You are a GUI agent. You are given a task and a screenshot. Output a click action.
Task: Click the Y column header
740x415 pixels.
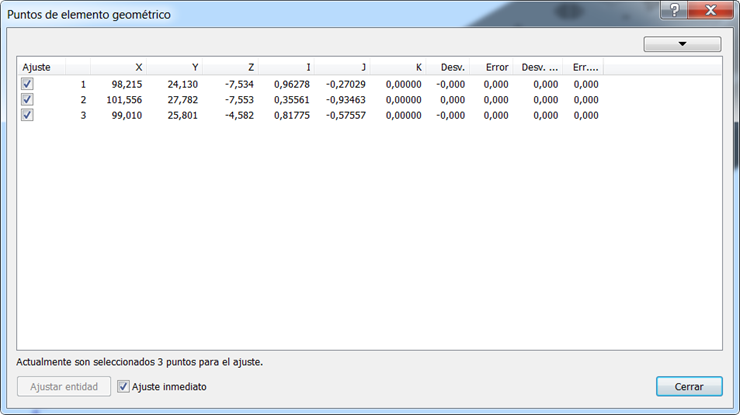(175, 67)
